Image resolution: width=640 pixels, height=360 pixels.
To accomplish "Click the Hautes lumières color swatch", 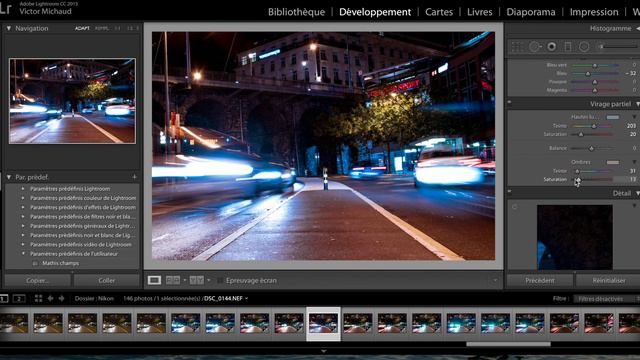I will click(x=612, y=117).
